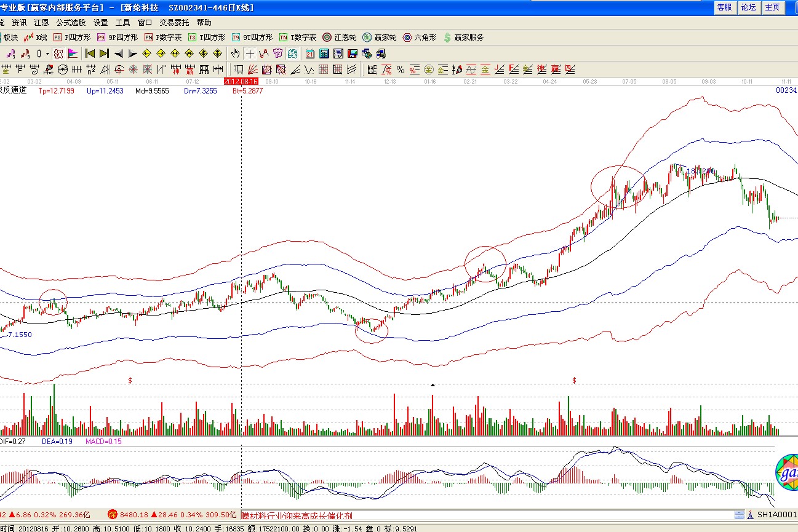This screenshot has height=532, width=798.
Task: Expand the 工具 menu
Action: pyautogui.click(x=122, y=22)
